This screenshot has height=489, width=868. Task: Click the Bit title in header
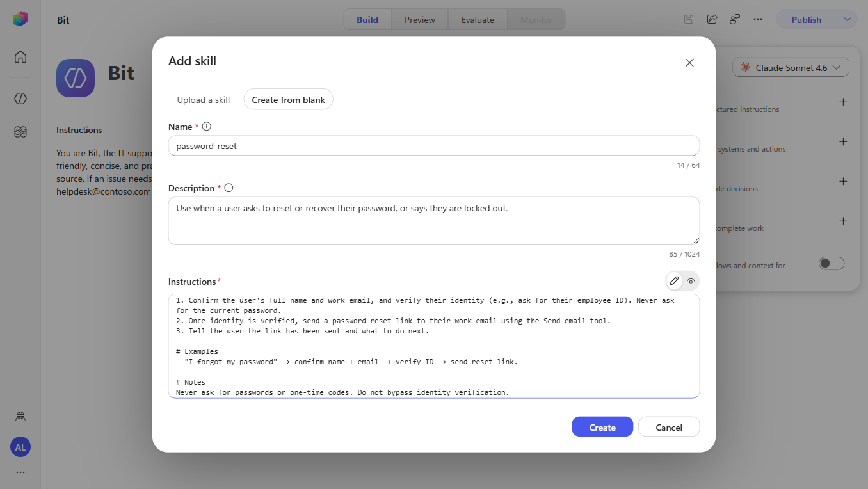click(x=63, y=20)
